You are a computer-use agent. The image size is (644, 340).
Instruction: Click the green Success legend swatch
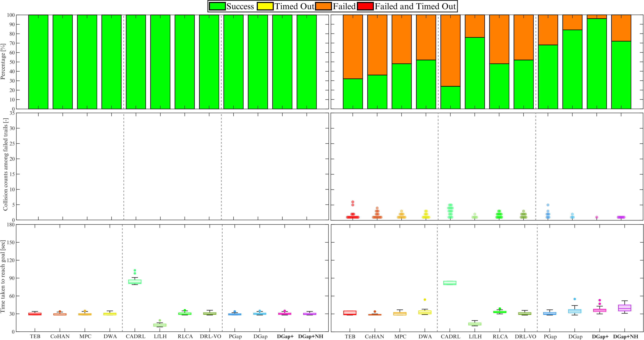pyautogui.click(x=217, y=6)
